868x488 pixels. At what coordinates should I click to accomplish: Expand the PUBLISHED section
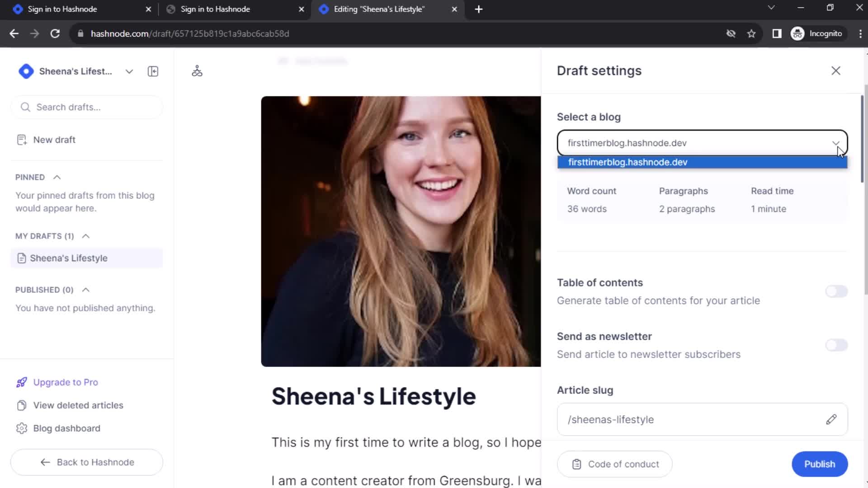85,290
